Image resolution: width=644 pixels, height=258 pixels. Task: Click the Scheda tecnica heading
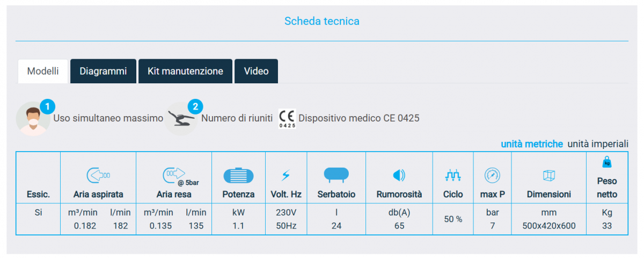(321, 21)
